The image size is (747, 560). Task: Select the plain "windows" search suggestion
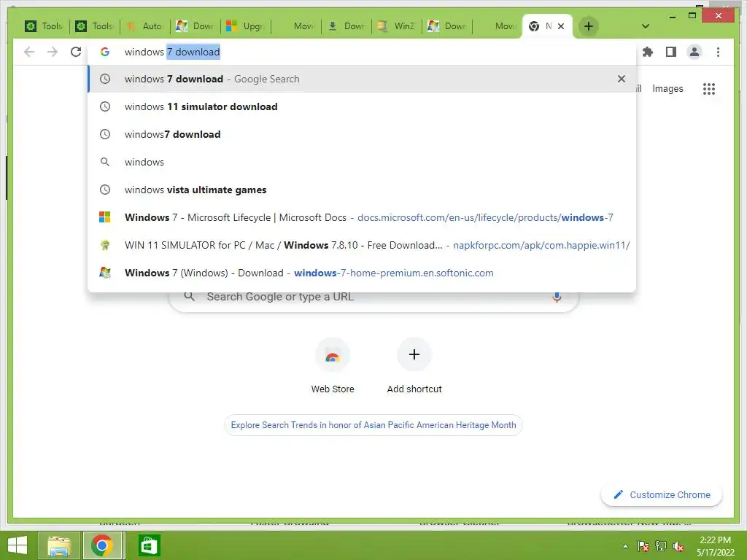click(x=362, y=162)
